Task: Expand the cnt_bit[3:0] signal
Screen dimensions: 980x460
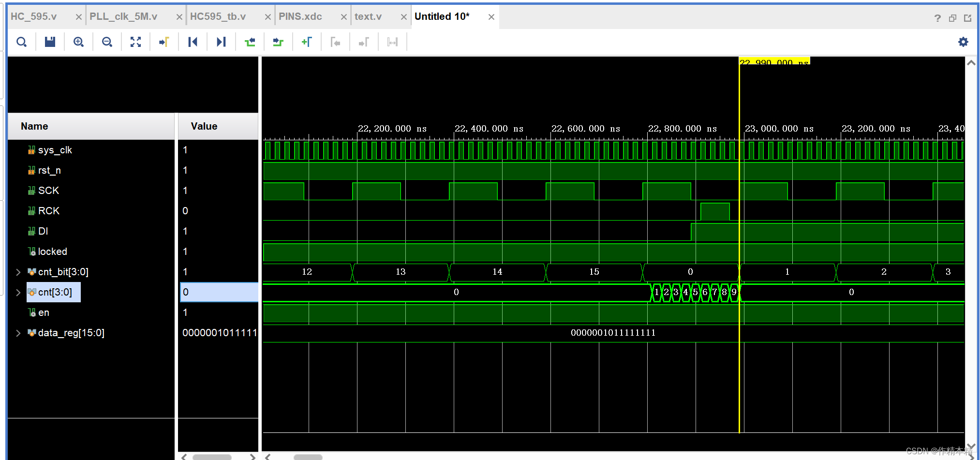Action: click(18, 272)
